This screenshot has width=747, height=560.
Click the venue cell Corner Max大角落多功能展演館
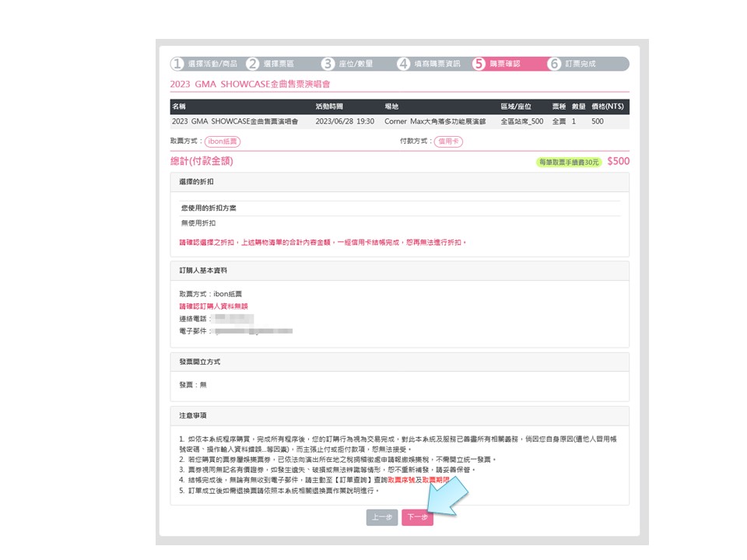tap(435, 121)
